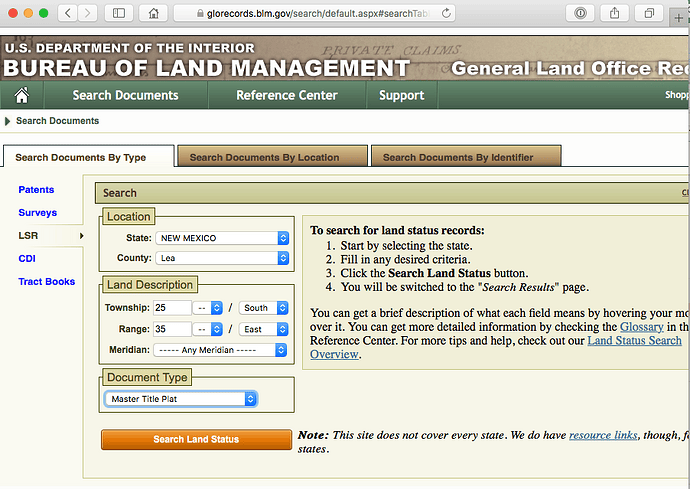The image size is (690, 489).
Task: Open the Range direction dropdown showing East
Action: tap(264, 329)
